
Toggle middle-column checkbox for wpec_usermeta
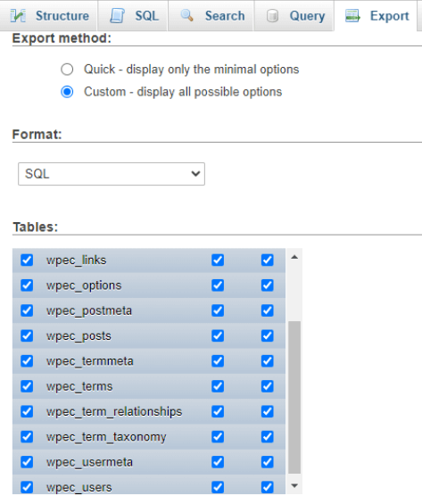(218, 462)
